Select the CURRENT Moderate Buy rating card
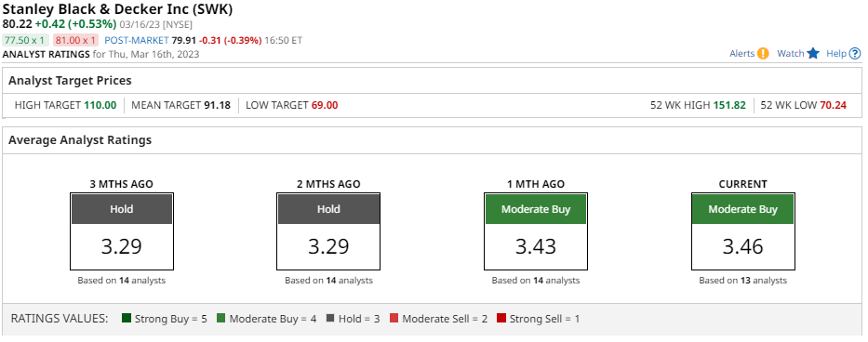The height and width of the screenshot is (342, 868). tap(743, 231)
